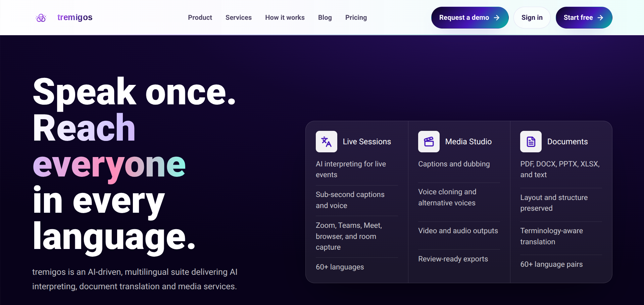Go to How it works
This screenshot has height=305, width=644.
pos(285,17)
